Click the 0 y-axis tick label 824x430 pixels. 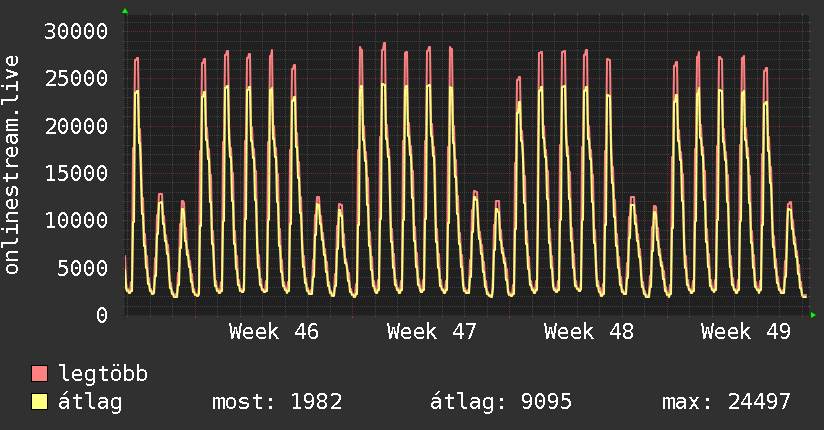[101, 315]
